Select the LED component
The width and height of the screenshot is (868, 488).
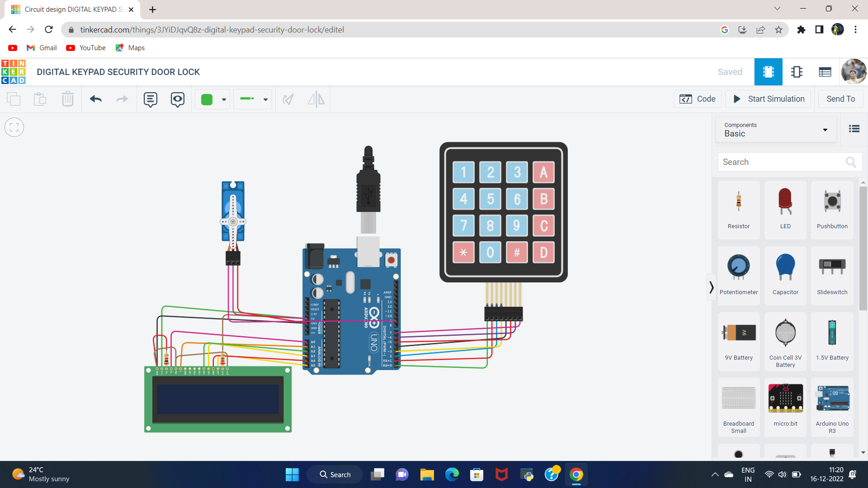(785, 210)
